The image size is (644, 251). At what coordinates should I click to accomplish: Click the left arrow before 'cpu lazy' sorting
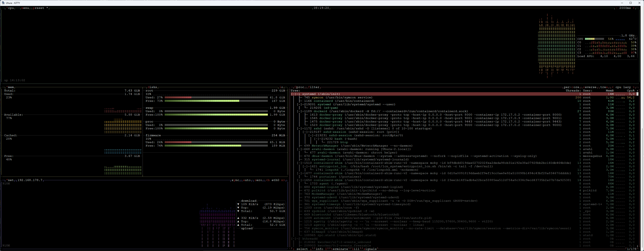[613, 87]
